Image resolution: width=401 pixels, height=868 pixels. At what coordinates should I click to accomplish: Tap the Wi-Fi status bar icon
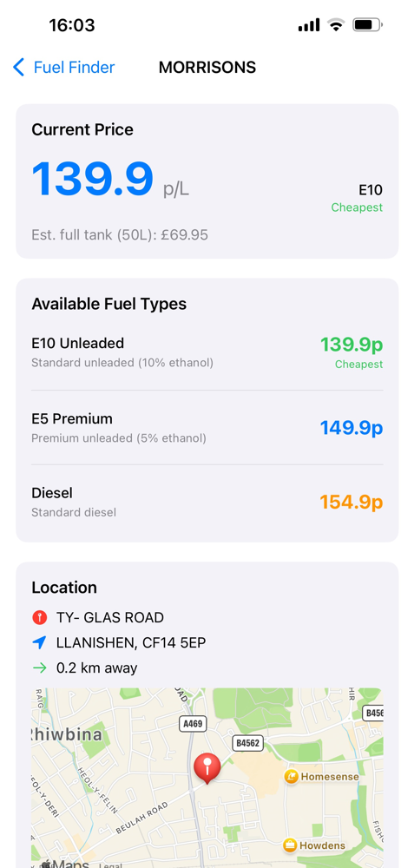tap(335, 24)
